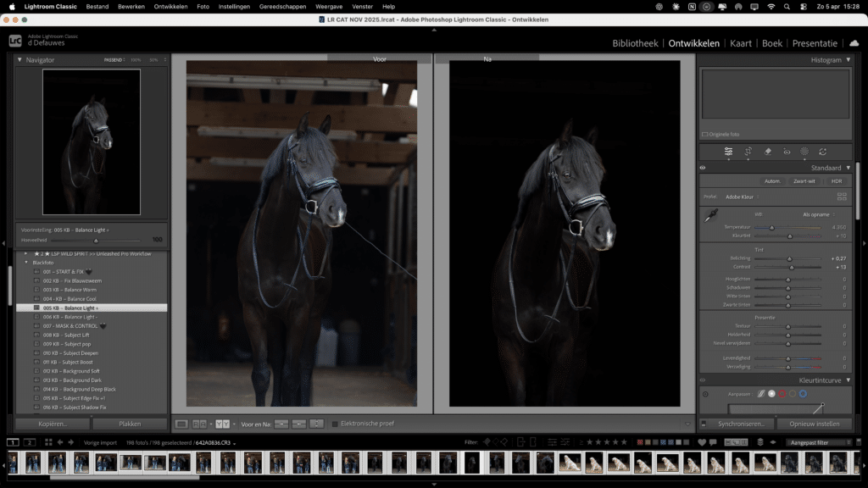Image resolution: width=868 pixels, height=488 pixels.
Task: Open the masking tool
Action: pyautogui.click(x=804, y=152)
